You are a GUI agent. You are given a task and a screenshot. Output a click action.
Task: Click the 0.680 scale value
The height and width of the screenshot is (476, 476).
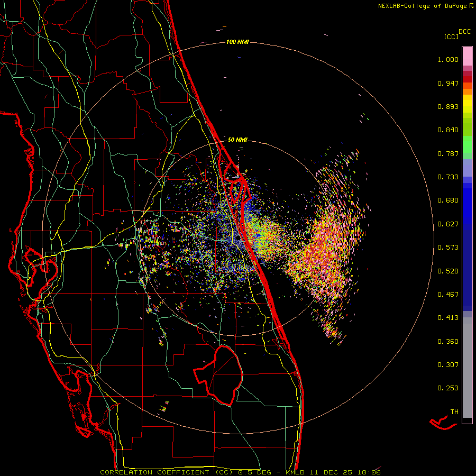(448, 200)
